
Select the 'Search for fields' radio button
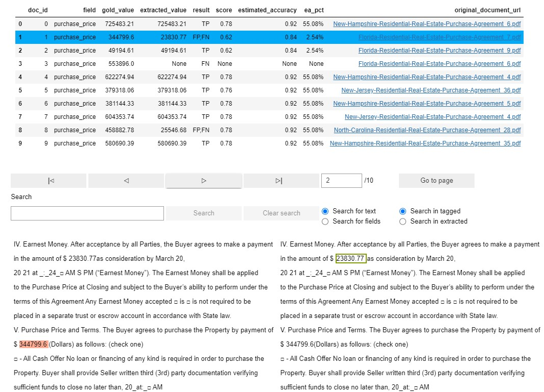(325, 222)
